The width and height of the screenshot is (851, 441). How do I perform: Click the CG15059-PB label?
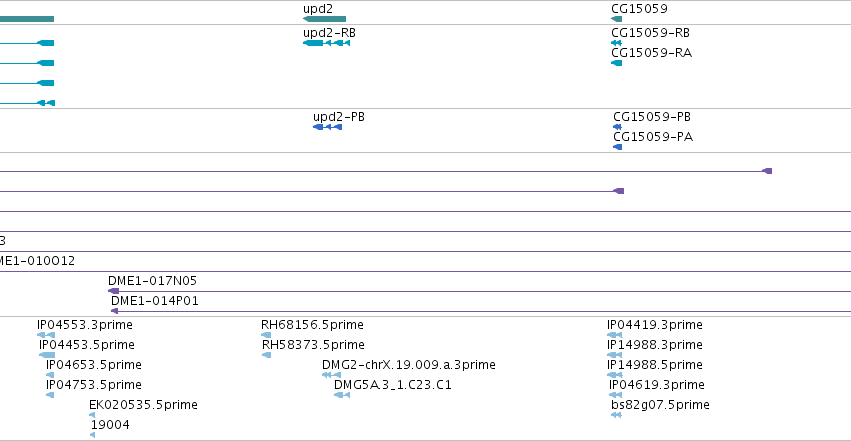[x=652, y=117]
